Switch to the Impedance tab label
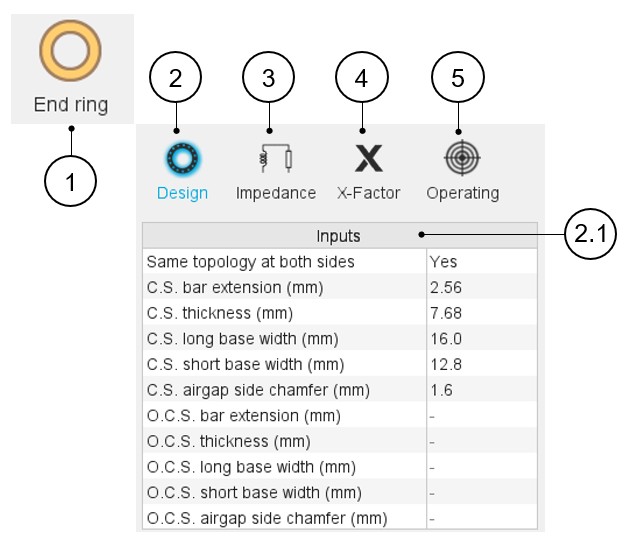Image resolution: width=632 pixels, height=542 pixels. tap(275, 193)
